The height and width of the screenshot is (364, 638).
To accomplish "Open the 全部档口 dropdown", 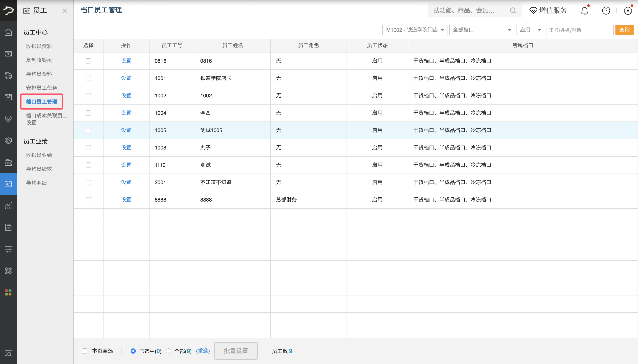I will pyautogui.click(x=482, y=30).
